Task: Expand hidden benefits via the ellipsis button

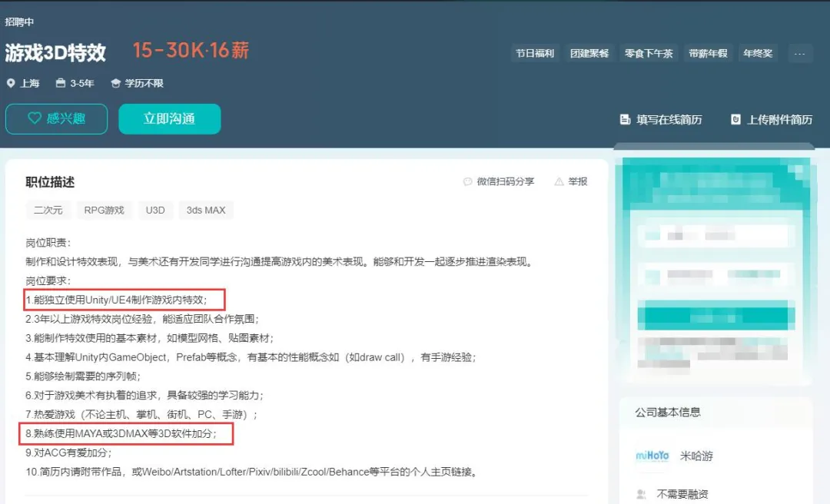Action: click(799, 52)
